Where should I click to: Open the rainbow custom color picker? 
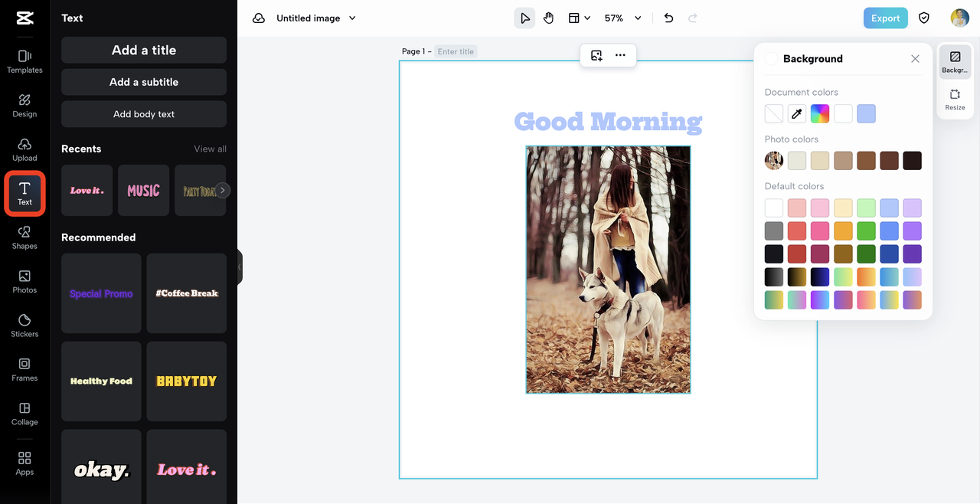(x=820, y=114)
